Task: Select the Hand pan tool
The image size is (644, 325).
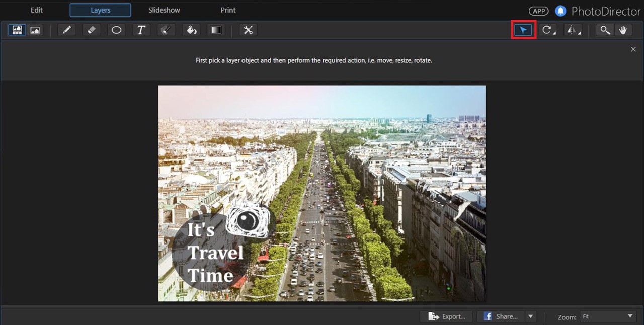Action: point(623,30)
